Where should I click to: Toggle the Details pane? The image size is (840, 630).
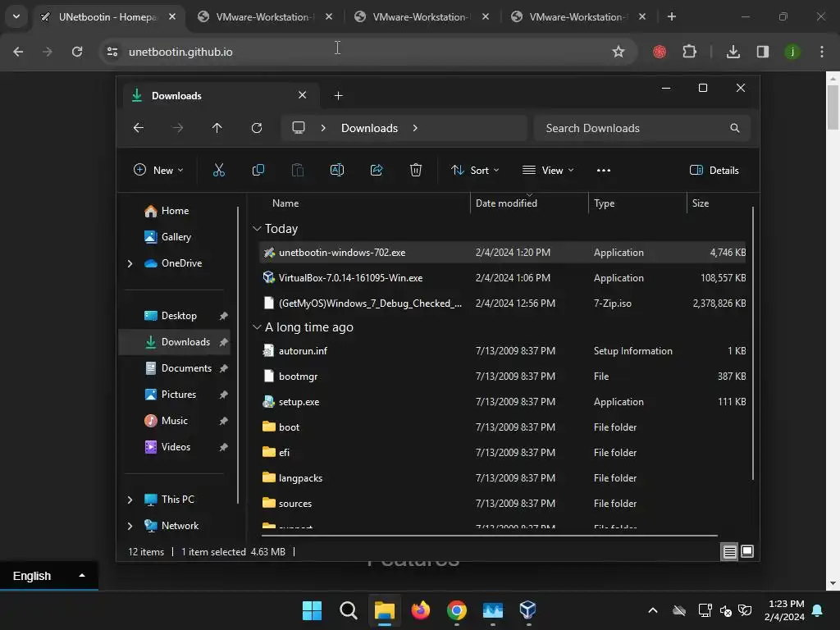tap(714, 171)
